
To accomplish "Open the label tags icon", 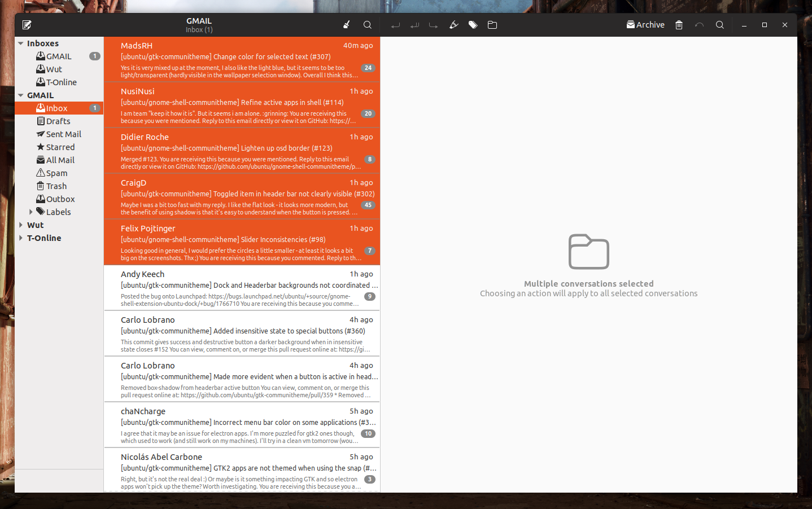I will (473, 25).
